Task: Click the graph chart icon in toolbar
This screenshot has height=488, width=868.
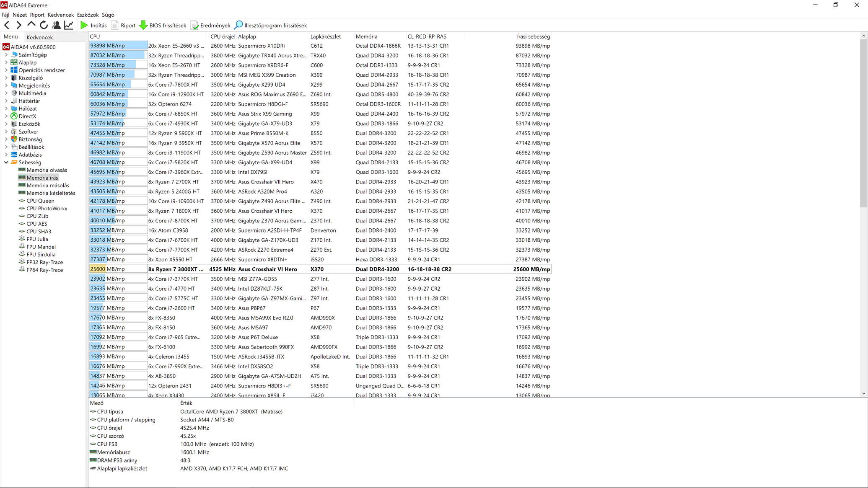Action: 69,26
